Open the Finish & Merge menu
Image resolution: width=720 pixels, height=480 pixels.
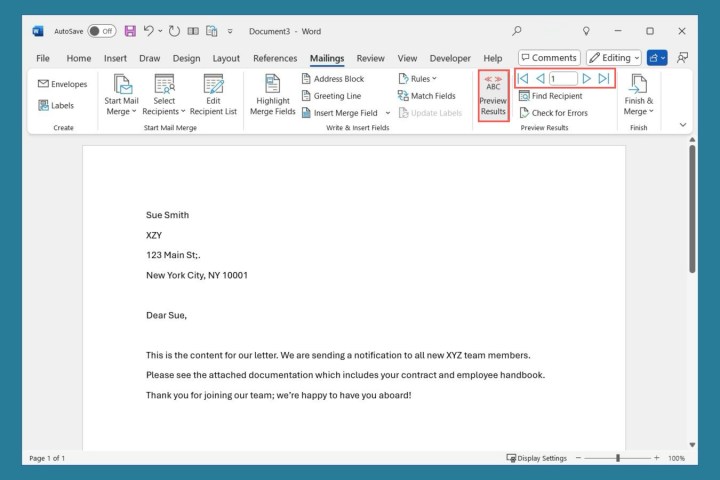pos(638,95)
